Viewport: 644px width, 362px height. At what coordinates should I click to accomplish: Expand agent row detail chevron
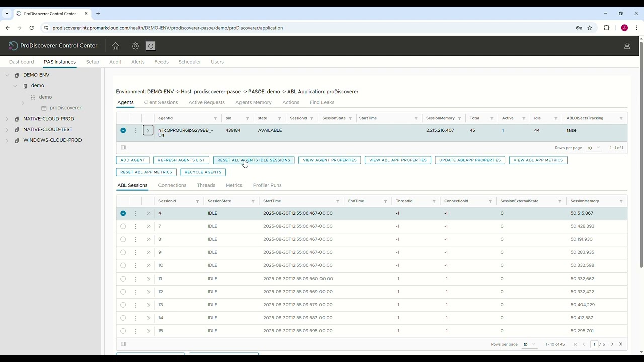tap(148, 130)
